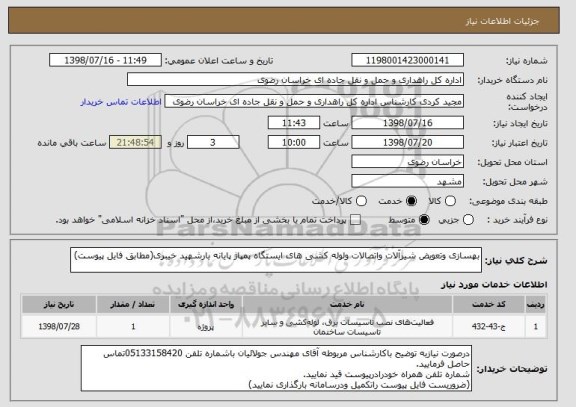The width and height of the screenshot is (576, 407).
Task: Click the تعداد / مقدار column header
Action: click(133, 305)
